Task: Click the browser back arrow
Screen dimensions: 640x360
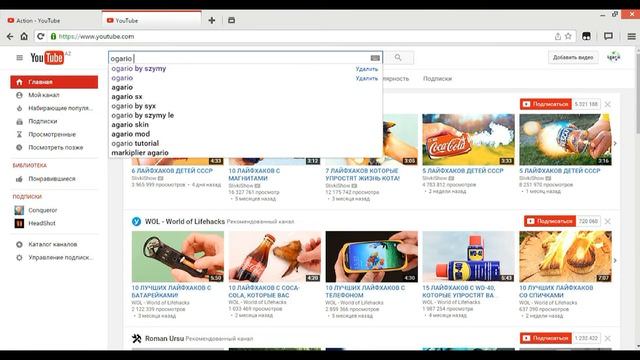Action: pos(10,36)
